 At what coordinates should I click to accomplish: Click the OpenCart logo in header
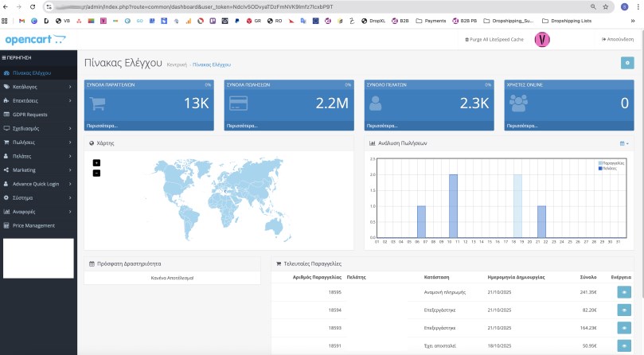(x=36, y=39)
